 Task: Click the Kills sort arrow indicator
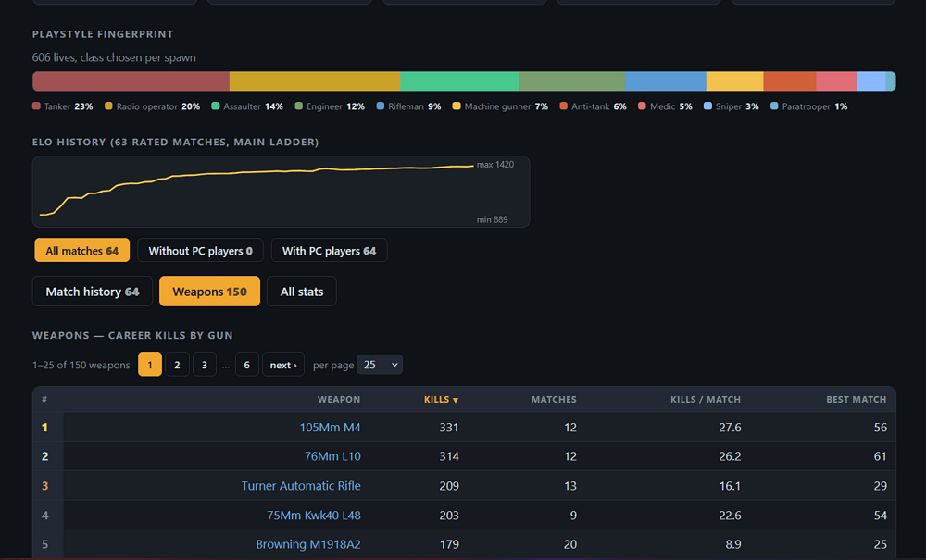456,400
